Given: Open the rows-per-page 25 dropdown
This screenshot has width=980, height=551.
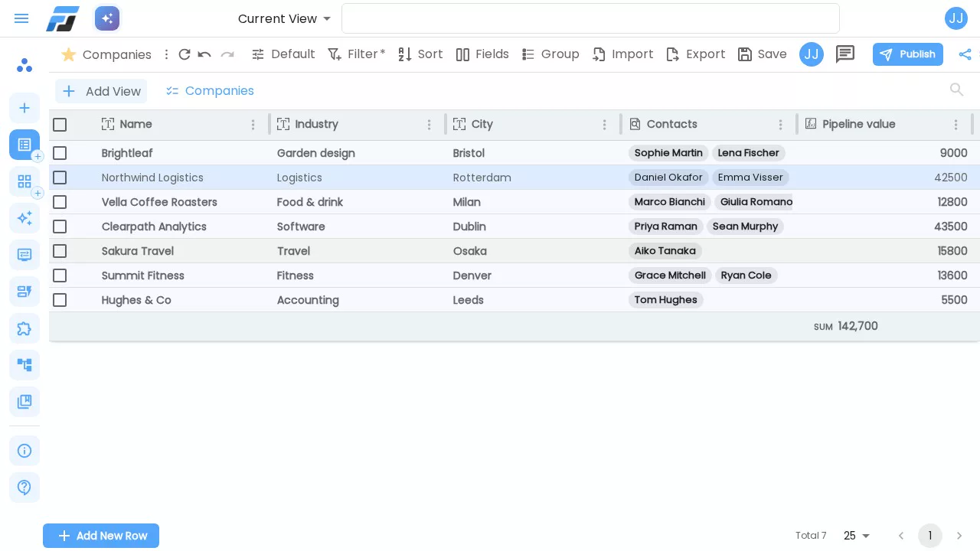Looking at the screenshot, I should click(857, 536).
